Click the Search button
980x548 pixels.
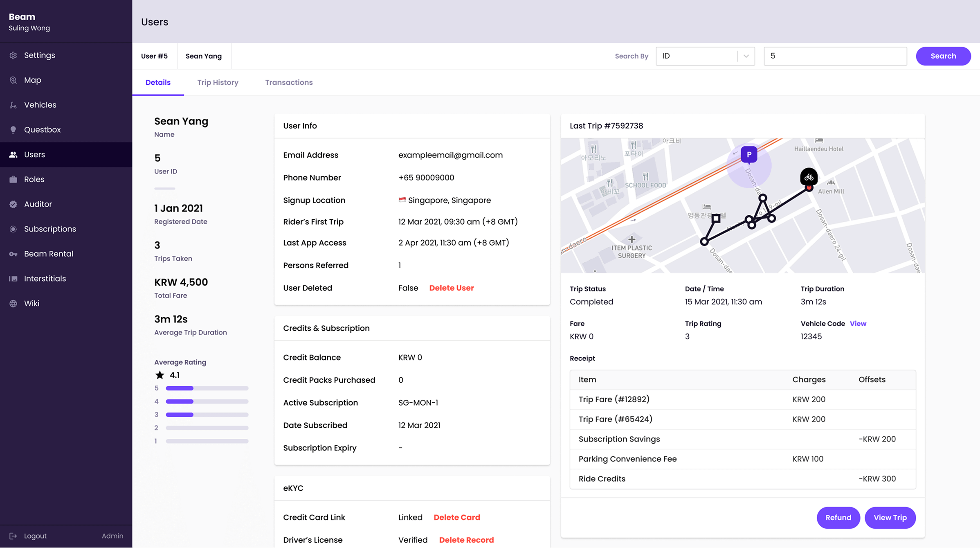click(x=943, y=56)
